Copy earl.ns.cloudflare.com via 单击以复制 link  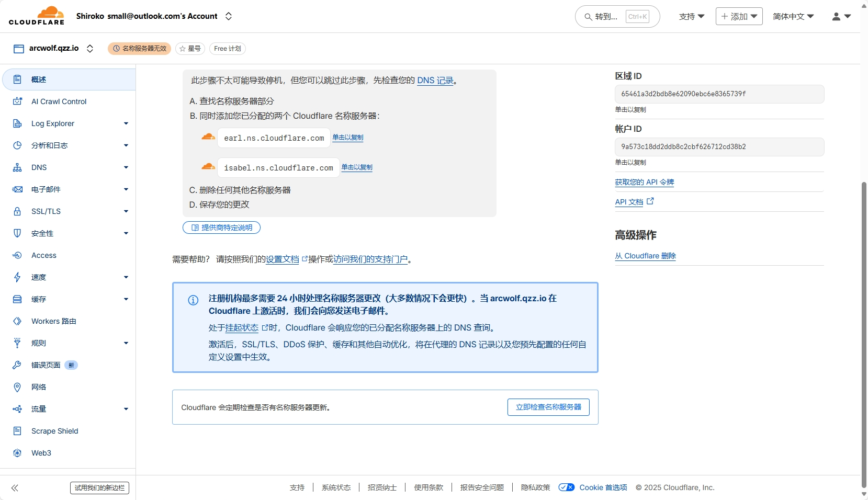[348, 138]
